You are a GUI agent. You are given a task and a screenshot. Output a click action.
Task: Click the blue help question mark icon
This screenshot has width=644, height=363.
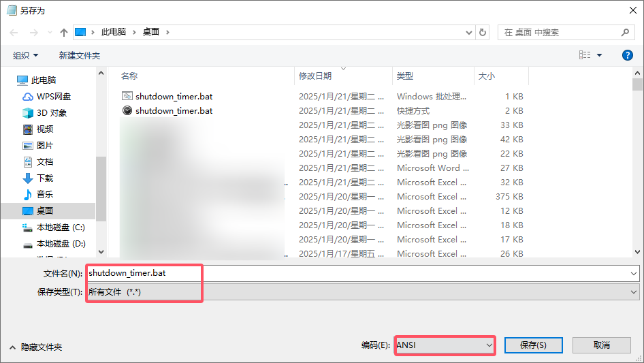point(627,55)
